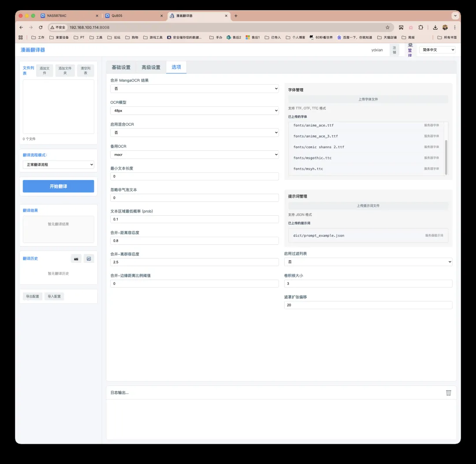This screenshot has height=464, width=476.
Task: Bookmark this page with the star icon
Action: coord(387,27)
